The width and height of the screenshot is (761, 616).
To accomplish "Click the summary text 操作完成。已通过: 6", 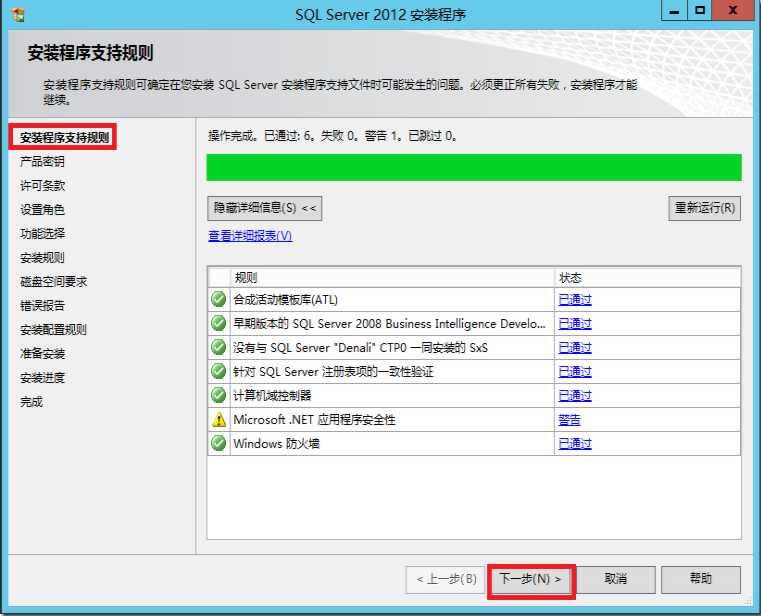I will [262, 136].
